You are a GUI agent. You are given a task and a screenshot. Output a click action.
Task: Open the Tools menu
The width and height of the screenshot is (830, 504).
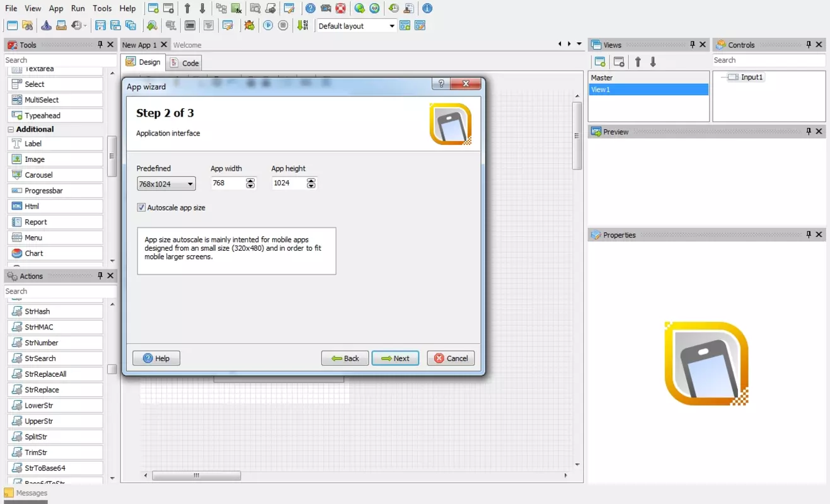tap(102, 8)
